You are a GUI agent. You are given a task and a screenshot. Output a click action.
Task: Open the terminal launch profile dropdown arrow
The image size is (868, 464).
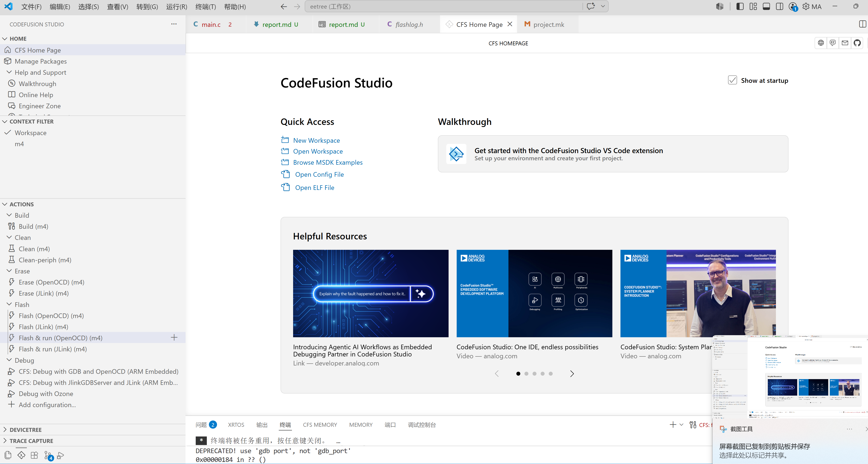point(681,425)
